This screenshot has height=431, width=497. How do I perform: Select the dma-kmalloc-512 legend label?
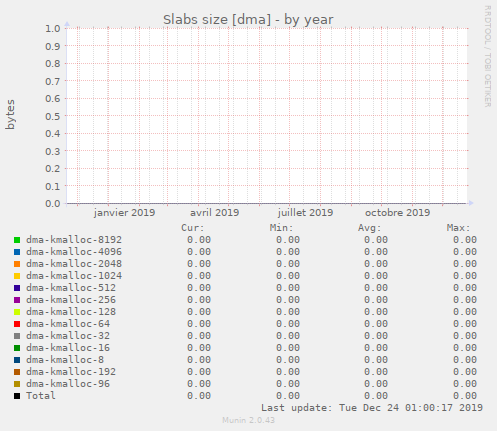pyautogui.click(x=71, y=288)
